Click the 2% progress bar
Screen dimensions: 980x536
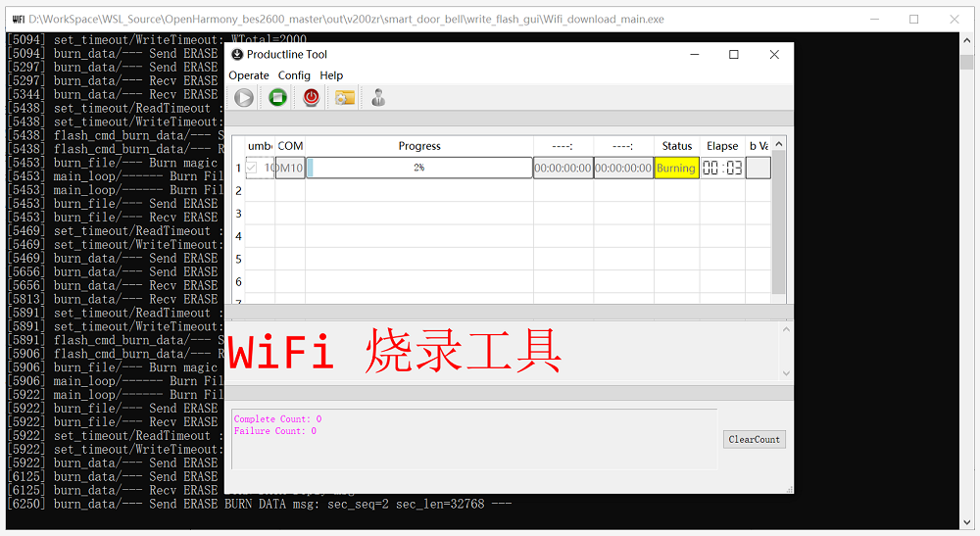419,169
